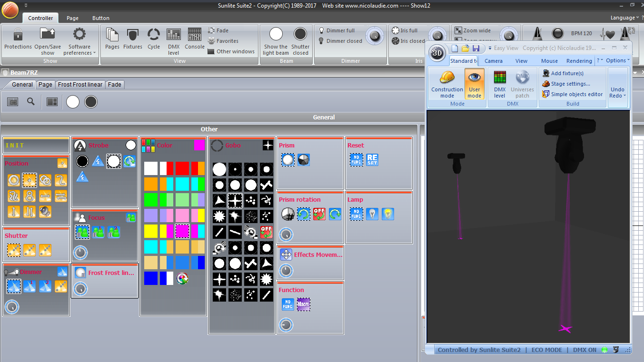The image size is (644, 362).
Task: Toggle Zoom wide option
Action: point(473,30)
